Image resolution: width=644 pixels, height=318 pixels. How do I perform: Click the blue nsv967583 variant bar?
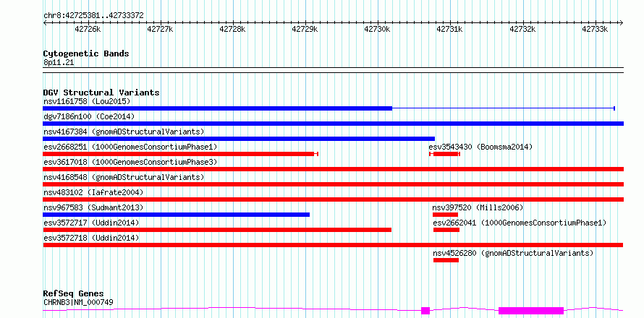[177, 215]
